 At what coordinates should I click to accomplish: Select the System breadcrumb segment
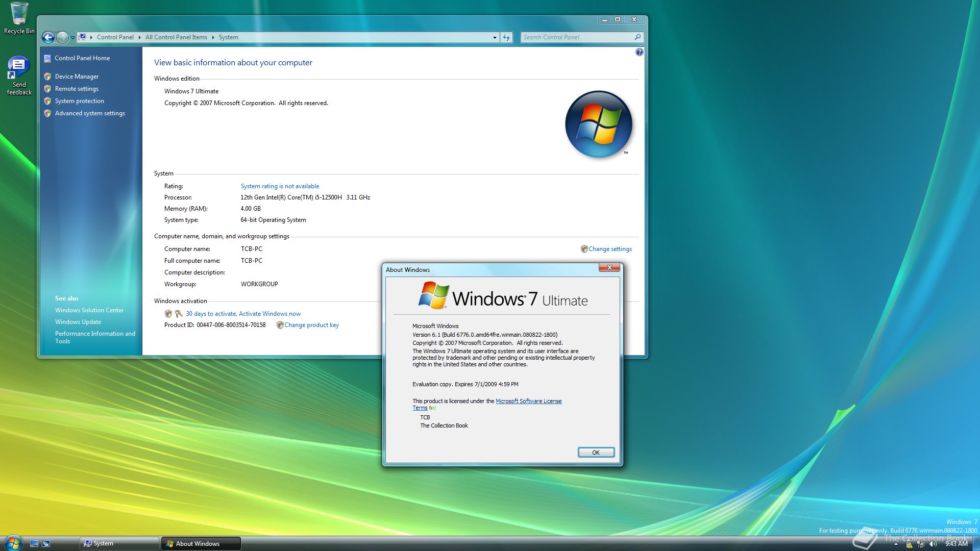tap(228, 37)
